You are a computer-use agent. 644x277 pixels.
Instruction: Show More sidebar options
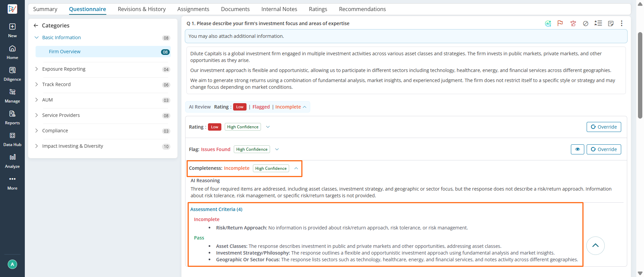coord(12,183)
